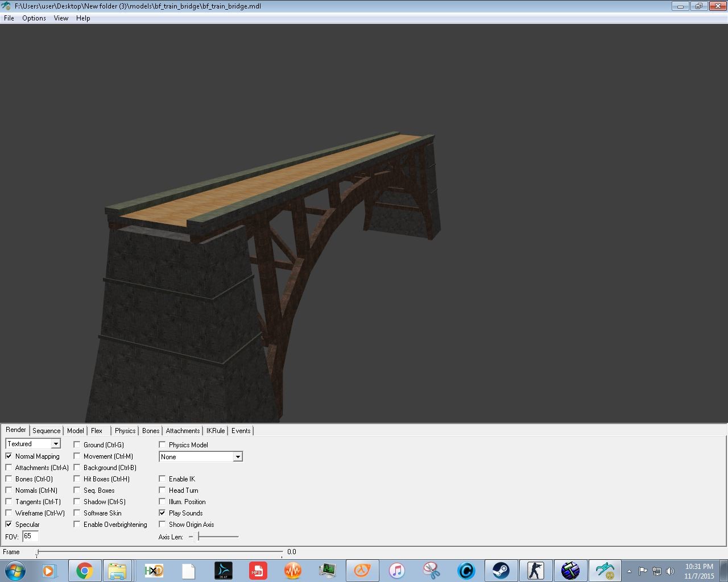The image size is (728, 582).
Task: Select the Physics tab
Action: pos(125,430)
